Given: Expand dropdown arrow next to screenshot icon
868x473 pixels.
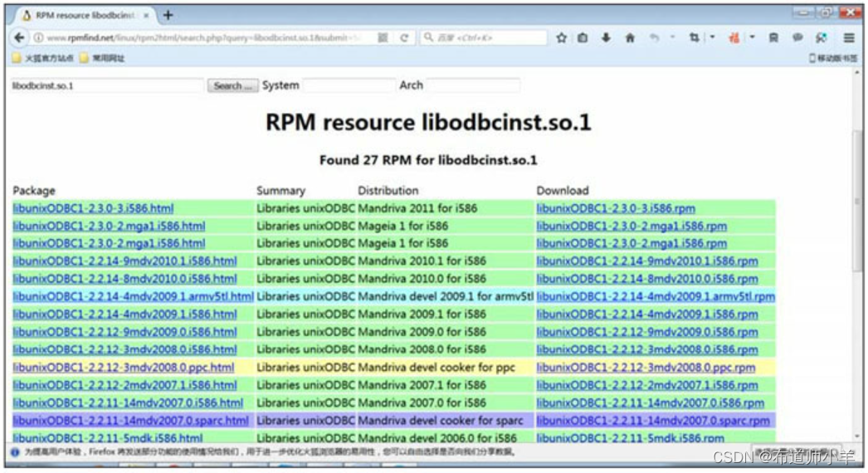Looking at the screenshot, I should click(x=713, y=37).
